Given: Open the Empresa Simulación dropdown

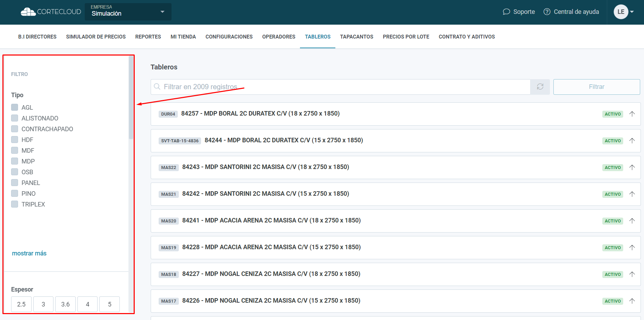Looking at the screenshot, I should [x=128, y=12].
